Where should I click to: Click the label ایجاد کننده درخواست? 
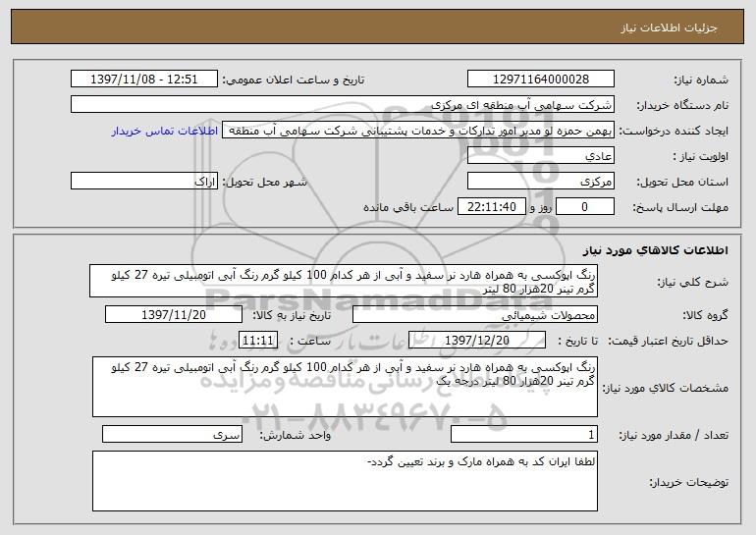pyautogui.click(x=674, y=132)
